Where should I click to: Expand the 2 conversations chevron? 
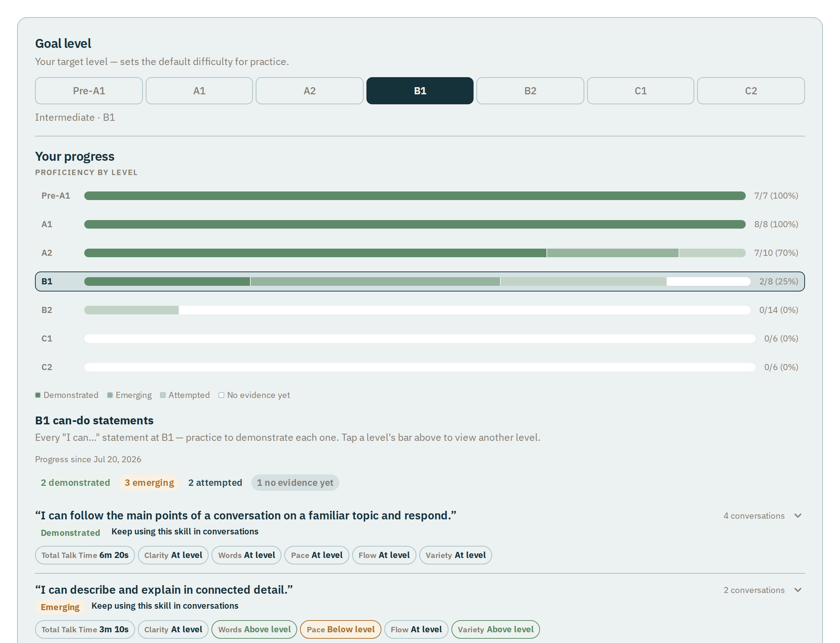[797, 590]
